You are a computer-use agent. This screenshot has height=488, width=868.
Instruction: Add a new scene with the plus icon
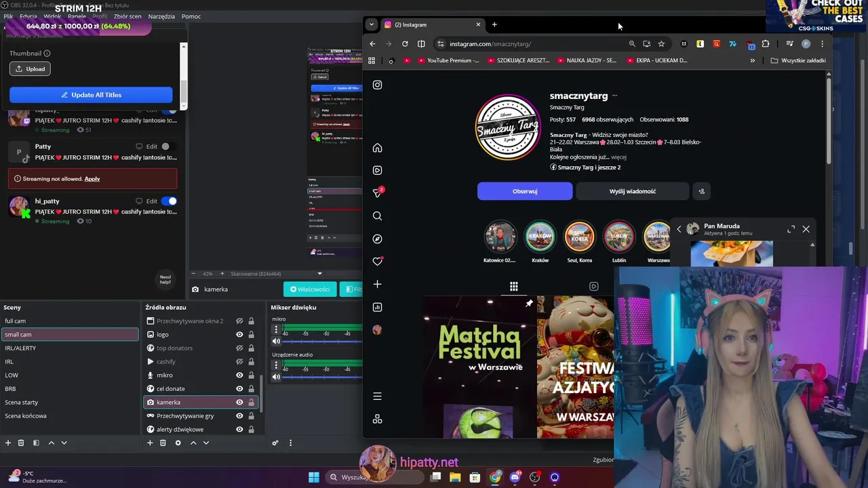pyautogui.click(x=8, y=443)
